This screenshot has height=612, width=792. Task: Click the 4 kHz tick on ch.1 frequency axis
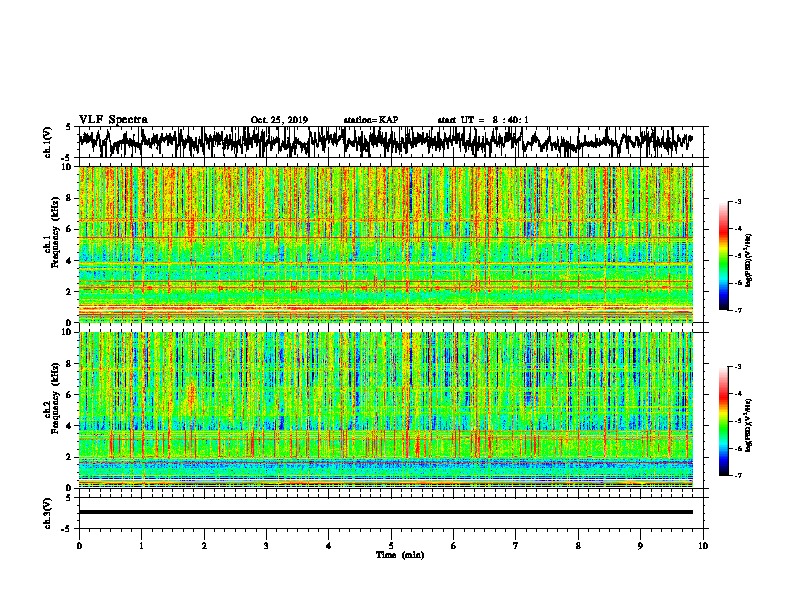[x=70, y=261]
